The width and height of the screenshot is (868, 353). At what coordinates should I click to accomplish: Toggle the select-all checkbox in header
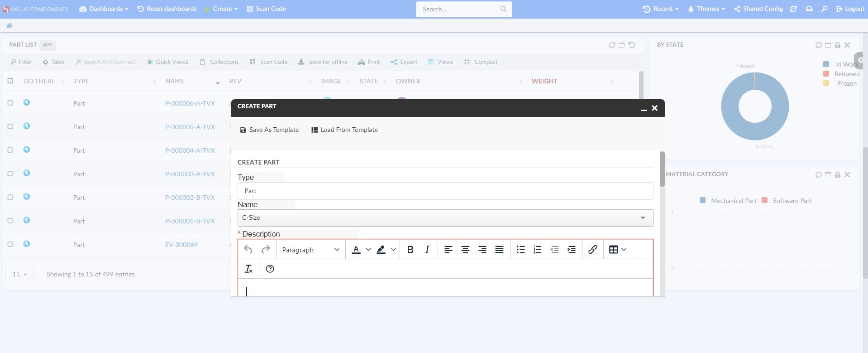point(10,81)
